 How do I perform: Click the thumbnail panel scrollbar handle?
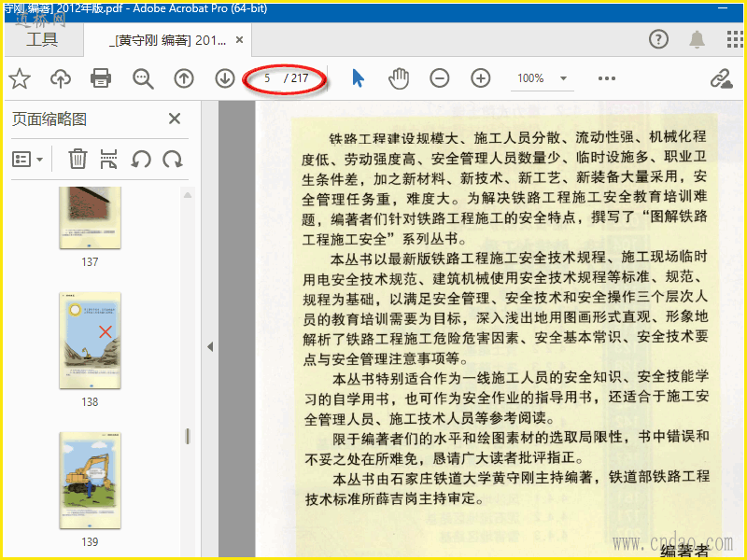[188, 436]
